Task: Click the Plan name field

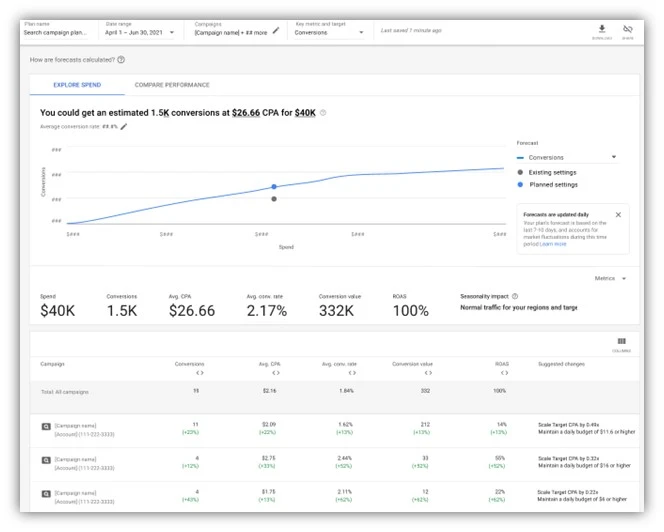Action: [55, 32]
